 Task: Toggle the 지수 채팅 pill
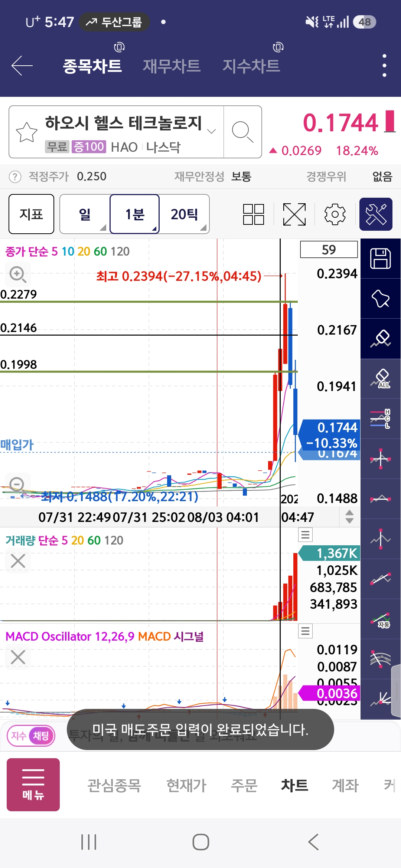tap(31, 736)
